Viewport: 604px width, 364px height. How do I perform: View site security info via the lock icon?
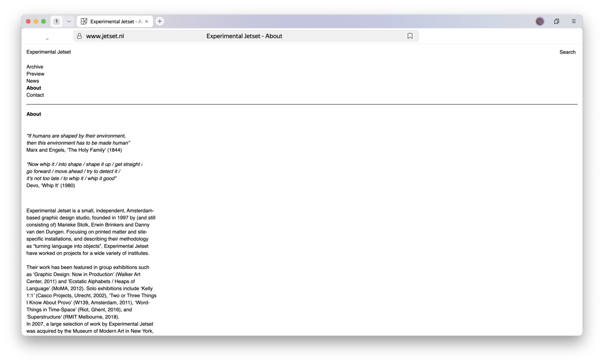tap(79, 36)
